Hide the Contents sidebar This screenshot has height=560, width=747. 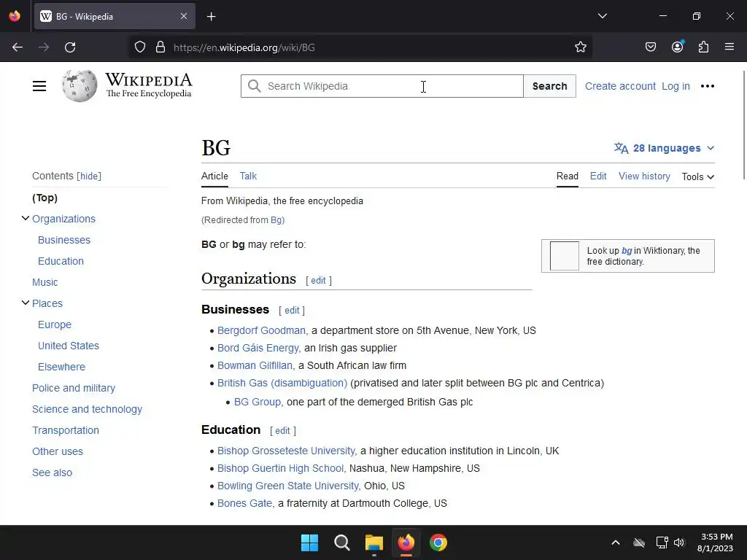(x=89, y=176)
